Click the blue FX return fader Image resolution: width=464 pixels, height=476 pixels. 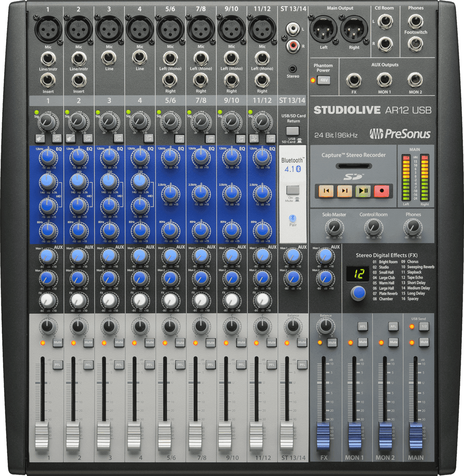[x=323, y=437]
